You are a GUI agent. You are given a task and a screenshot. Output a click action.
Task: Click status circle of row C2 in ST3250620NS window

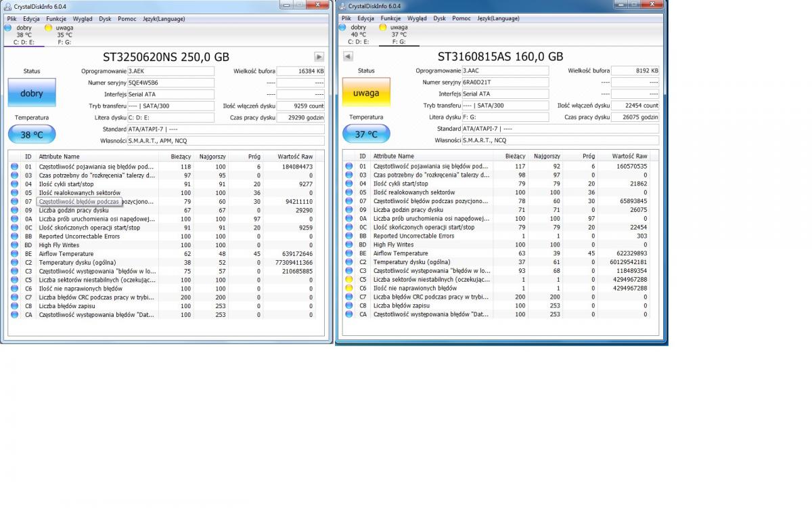click(x=14, y=262)
